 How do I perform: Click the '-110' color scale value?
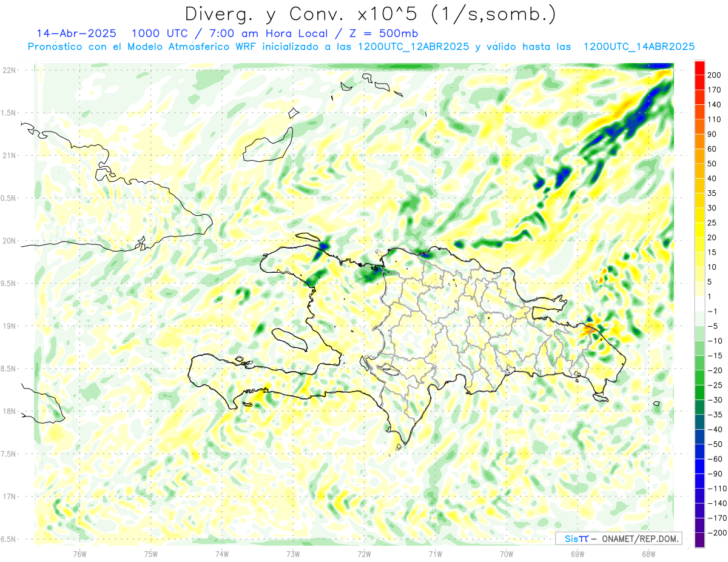click(716, 489)
